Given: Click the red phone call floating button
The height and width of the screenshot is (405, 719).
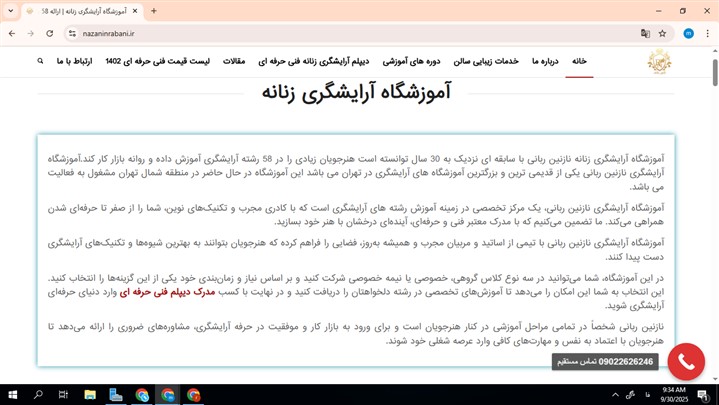Looking at the screenshot, I should (x=686, y=361).
